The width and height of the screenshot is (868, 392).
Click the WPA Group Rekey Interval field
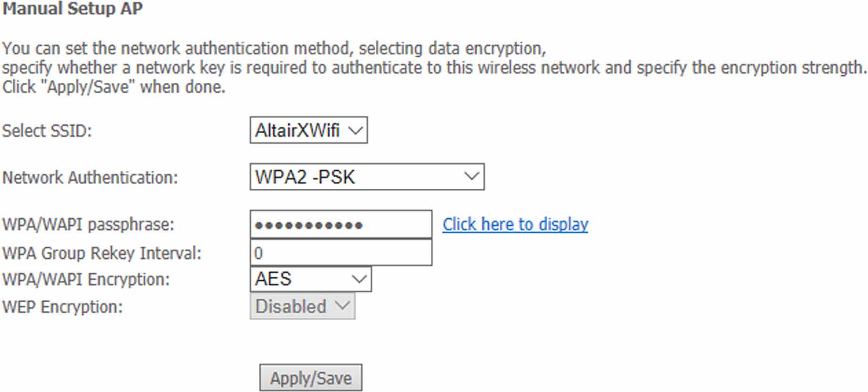[341, 253]
